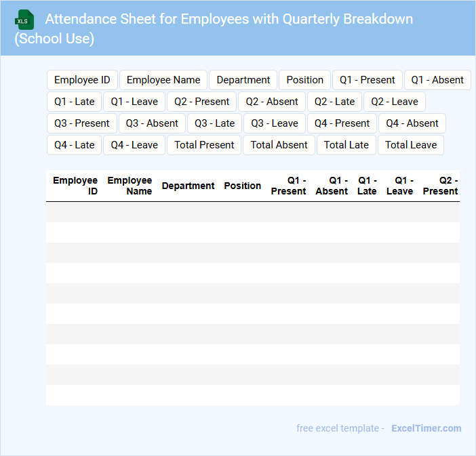Choose the Department tag button
This screenshot has width=476, height=456.
[x=243, y=80]
